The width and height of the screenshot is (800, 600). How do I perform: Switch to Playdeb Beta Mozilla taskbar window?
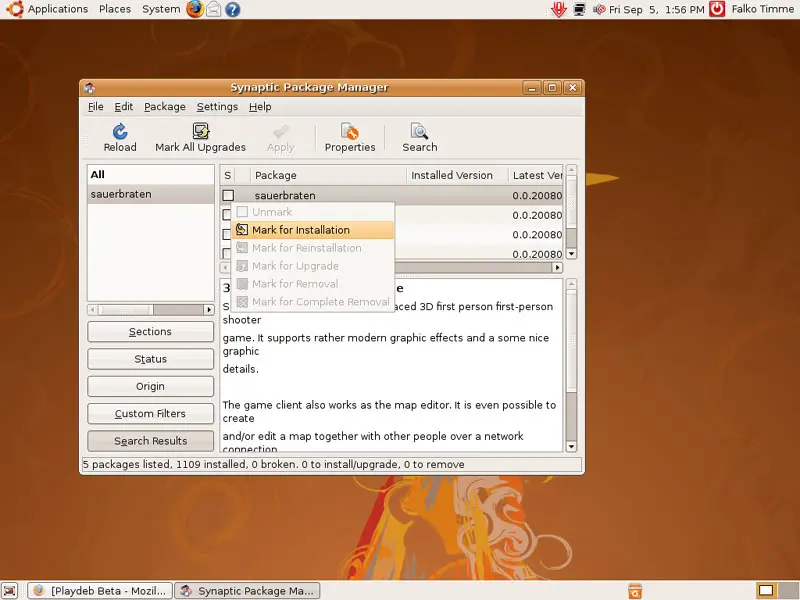(100, 591)
